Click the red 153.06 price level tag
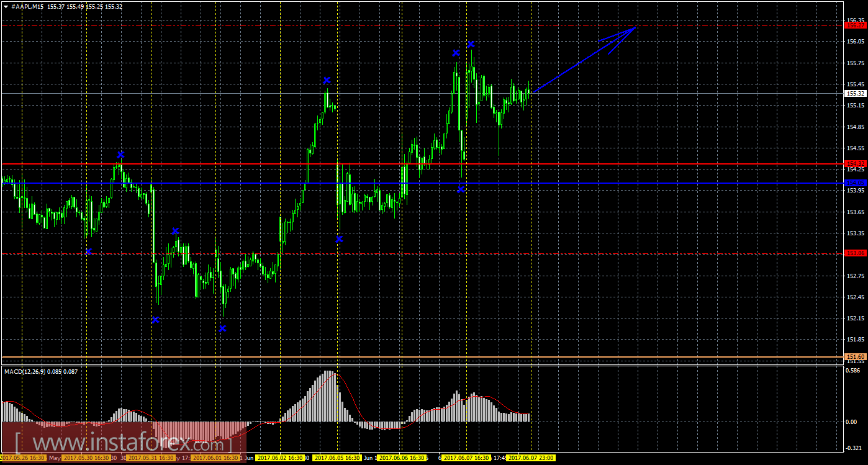This screenshot has width=868, height=465. (856, 253)
